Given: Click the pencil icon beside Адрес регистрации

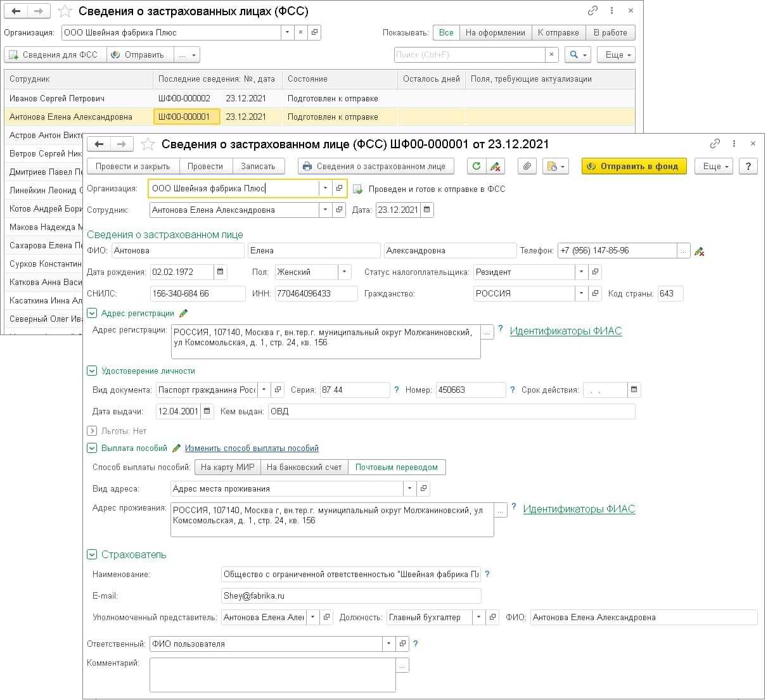Looking at the screenshot, I should (x=184, y=313).
